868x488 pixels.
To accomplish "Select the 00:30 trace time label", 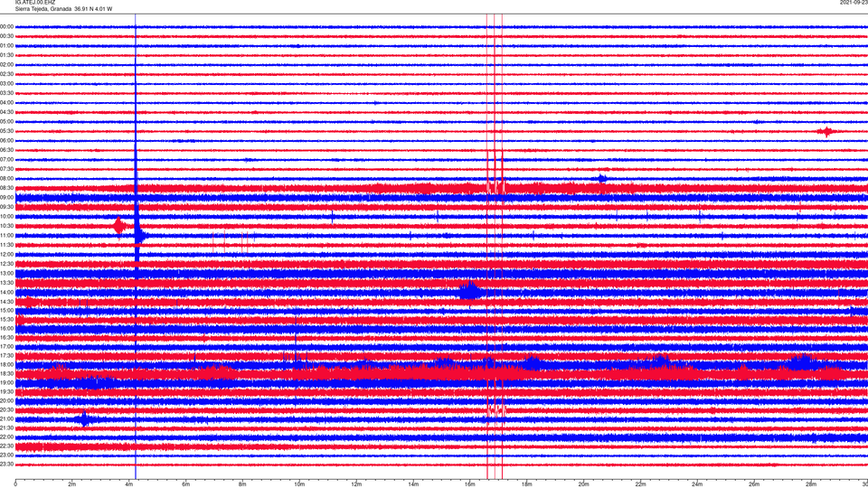I will click(6, 36).
